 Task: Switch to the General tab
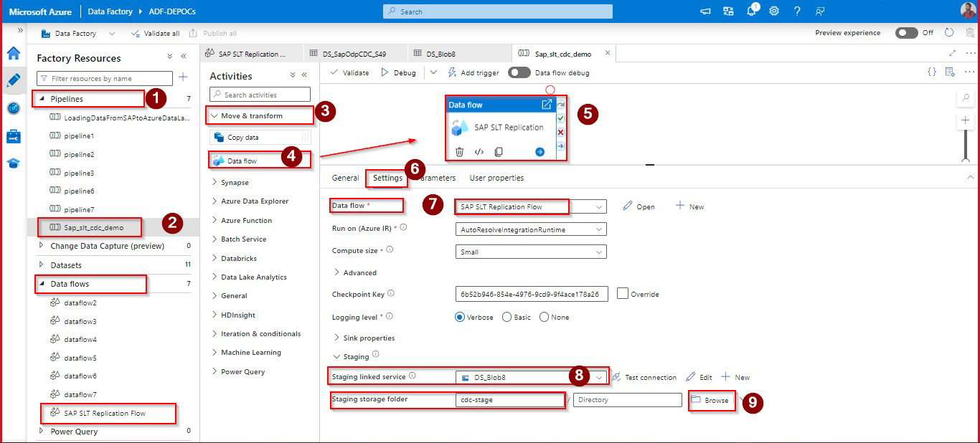pos(345,178)
